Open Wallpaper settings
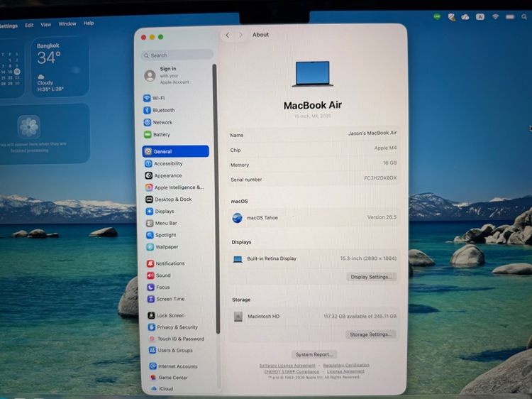 pyautogui.click(x=162, y=247)
